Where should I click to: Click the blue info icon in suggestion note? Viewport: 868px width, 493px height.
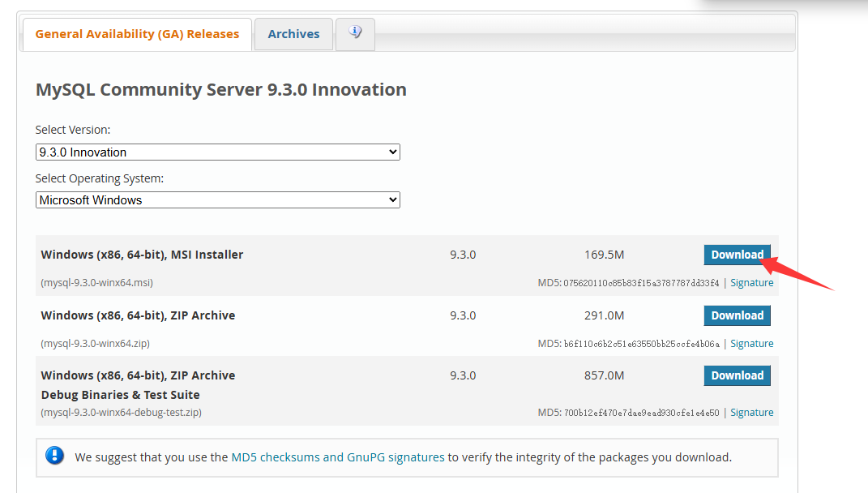tap(55, 456)
